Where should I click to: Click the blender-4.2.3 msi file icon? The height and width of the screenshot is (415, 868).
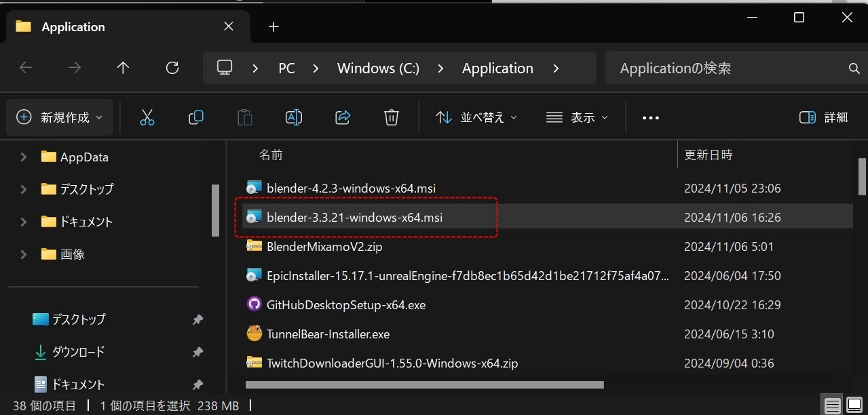(x=254, y=188)
